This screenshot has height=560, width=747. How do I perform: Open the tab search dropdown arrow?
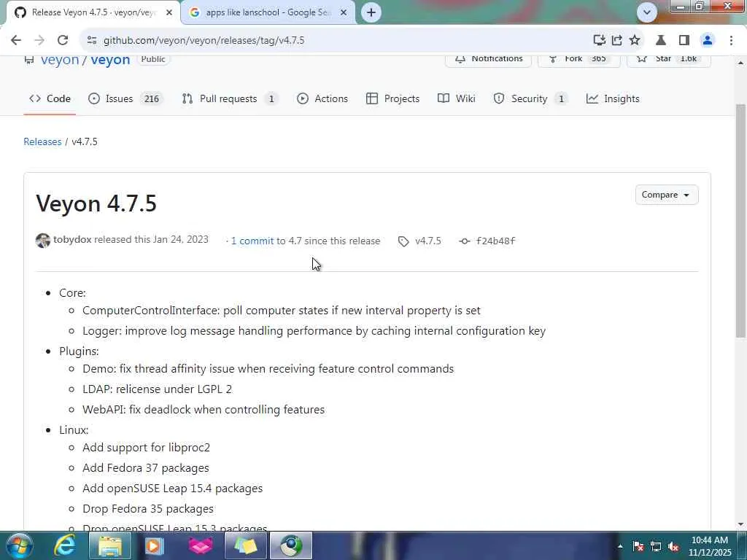pyautogui.click(x=646, y=12)
